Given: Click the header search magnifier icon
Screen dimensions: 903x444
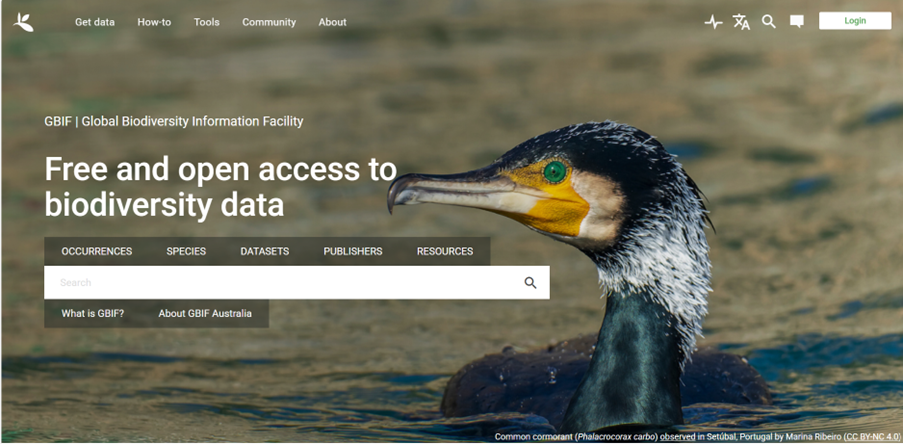Looking at the screenshot, I should pyautogui.click(x=769, y=22).
